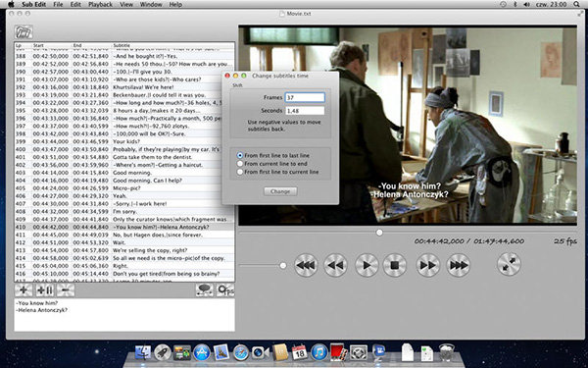Toggle fullscreen with arrows button
Viewport: 588px width, 368px height.
pyautogui.click(x=509, y=265)
